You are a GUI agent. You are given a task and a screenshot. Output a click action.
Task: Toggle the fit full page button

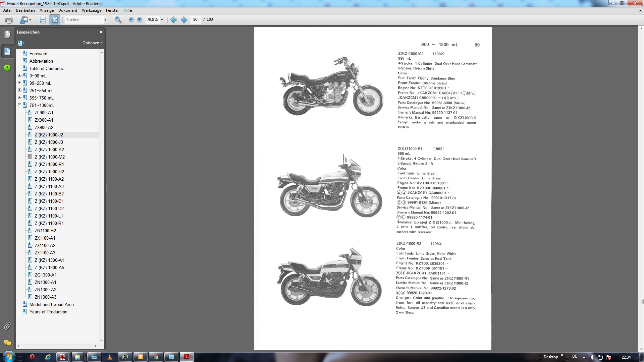pyautogui.click(x=55, y=20)
